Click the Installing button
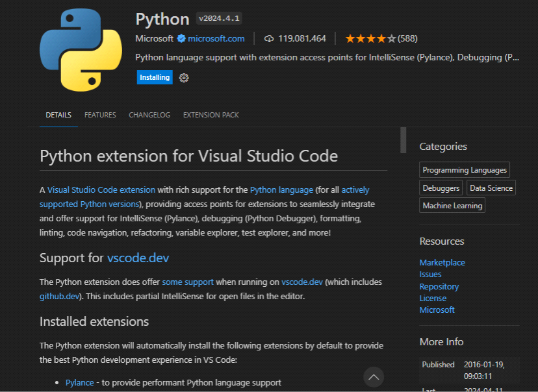The image size is (538, 392). click(x=155, y=77)
